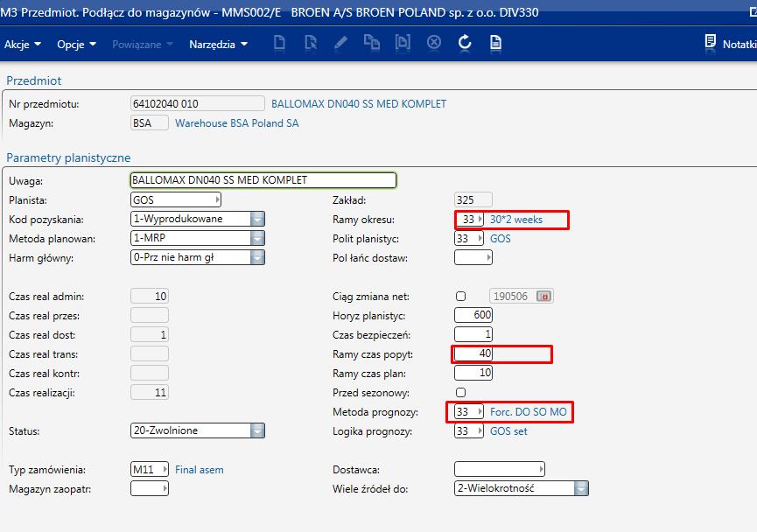This screenshot has height=532, width=757.
Task: Open Magazyn zaopatr lookup arrow
Action: (x=165, y=488)
